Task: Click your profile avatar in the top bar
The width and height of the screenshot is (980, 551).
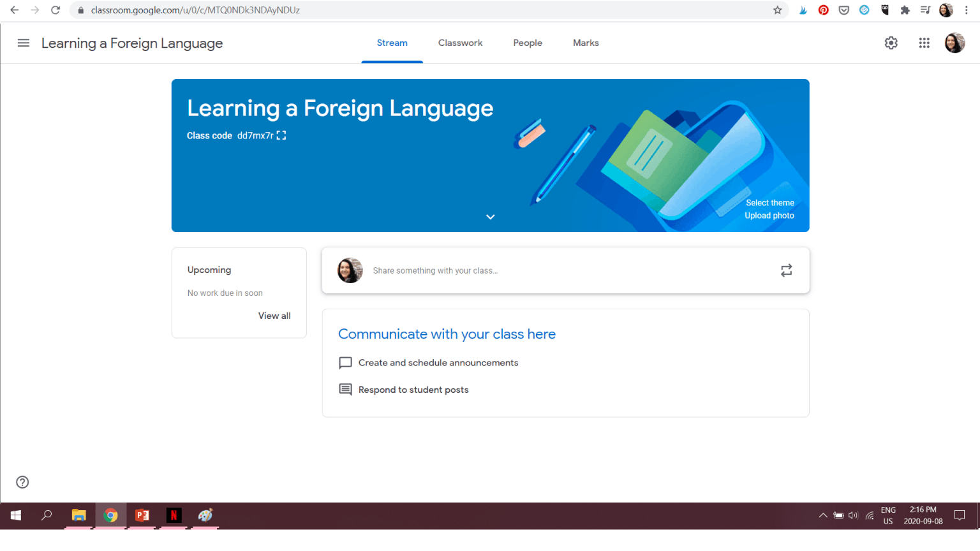Action: click(954, 43)
